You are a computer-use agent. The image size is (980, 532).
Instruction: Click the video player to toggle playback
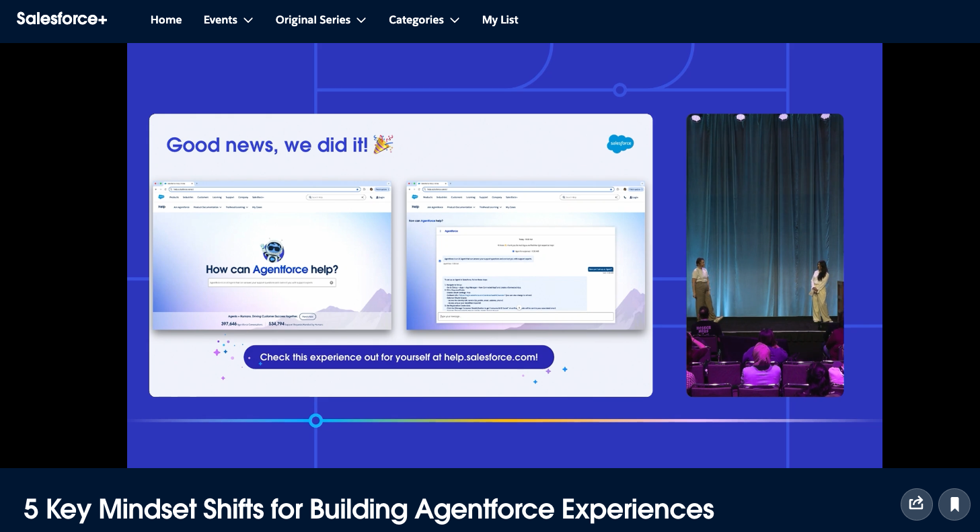[504, 256]
